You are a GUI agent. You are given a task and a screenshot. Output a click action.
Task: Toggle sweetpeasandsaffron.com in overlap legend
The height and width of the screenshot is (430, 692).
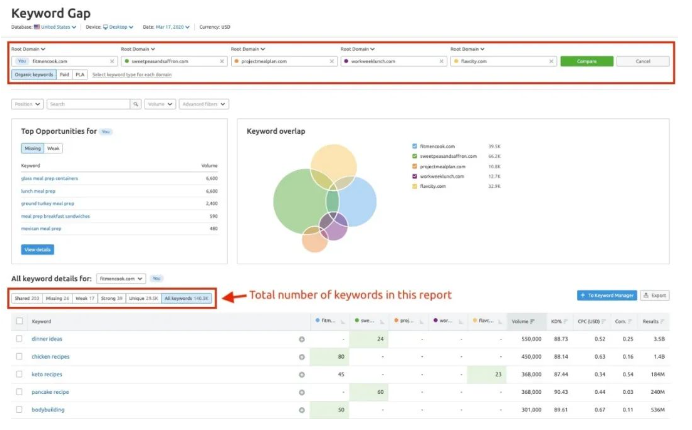[414, 156]
